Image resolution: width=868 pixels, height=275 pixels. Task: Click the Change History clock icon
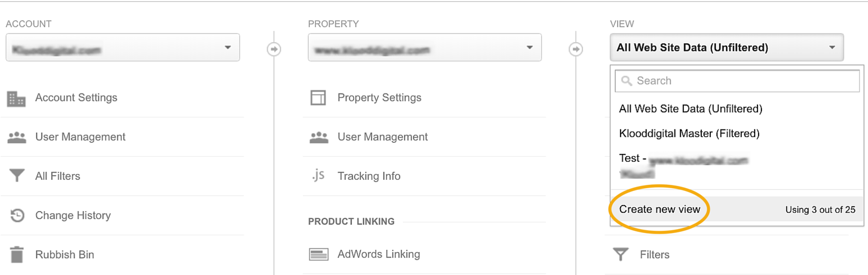[x=17, y=216]
